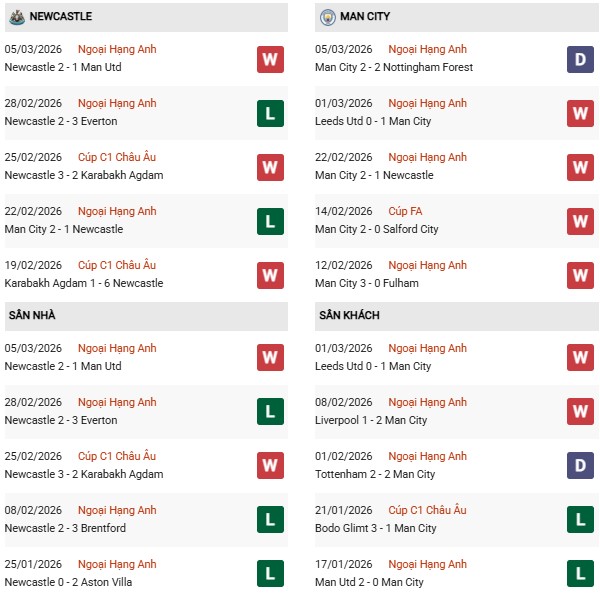Screen dimensions: 600x595
Task: Click the W badge for Man City–Fulham
Action: pyautogui.click(x=580, y=275)
